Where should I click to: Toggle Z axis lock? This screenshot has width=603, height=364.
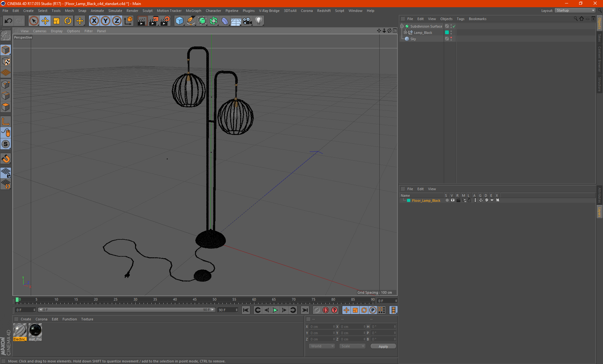click(117, 21)
